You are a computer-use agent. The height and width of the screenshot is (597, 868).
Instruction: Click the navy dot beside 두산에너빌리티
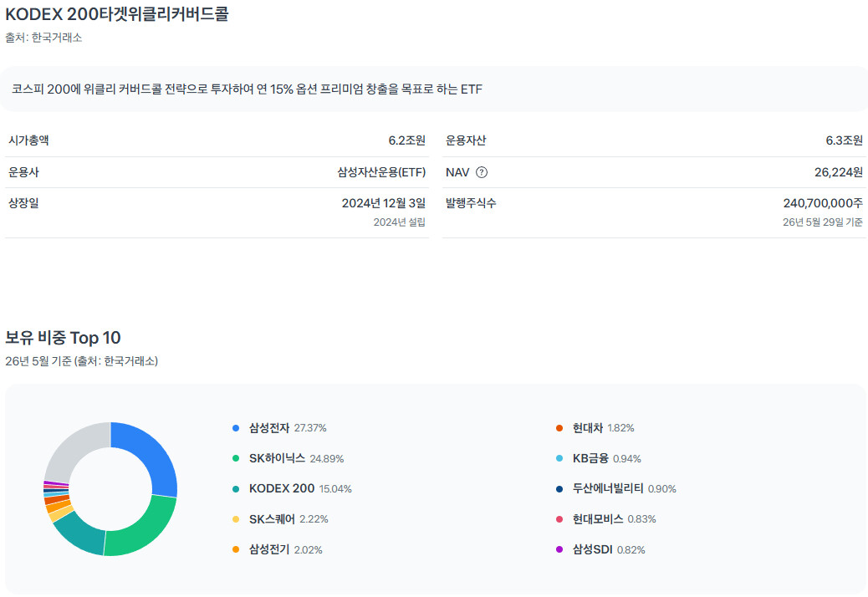pyautogui.click(x=559, y=489)
